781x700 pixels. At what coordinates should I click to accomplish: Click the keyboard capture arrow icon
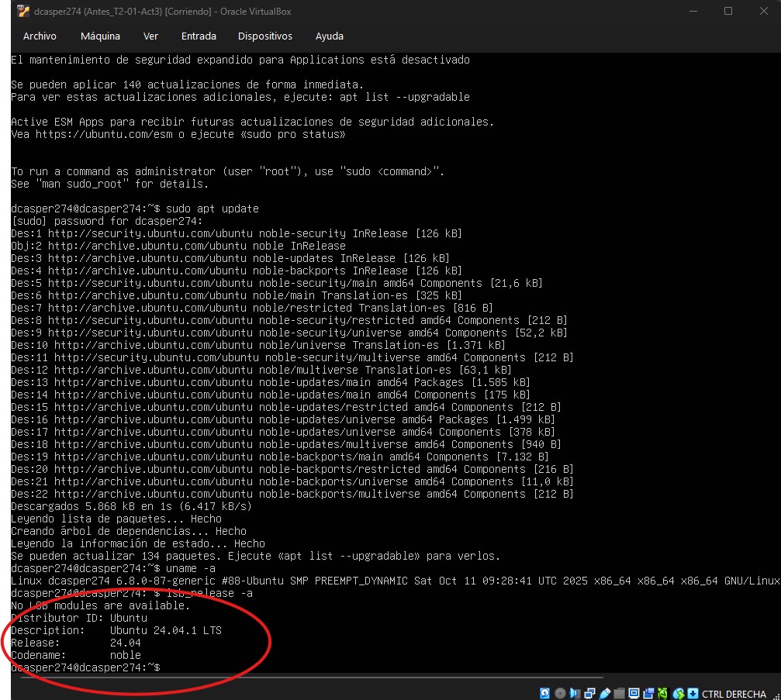[x=693, y=693]
